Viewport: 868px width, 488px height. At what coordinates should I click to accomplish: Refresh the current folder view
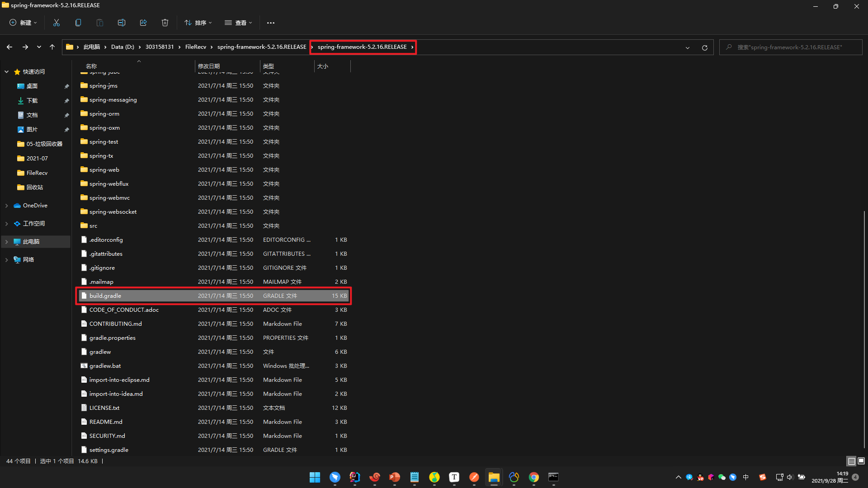(x=704, y=47)
